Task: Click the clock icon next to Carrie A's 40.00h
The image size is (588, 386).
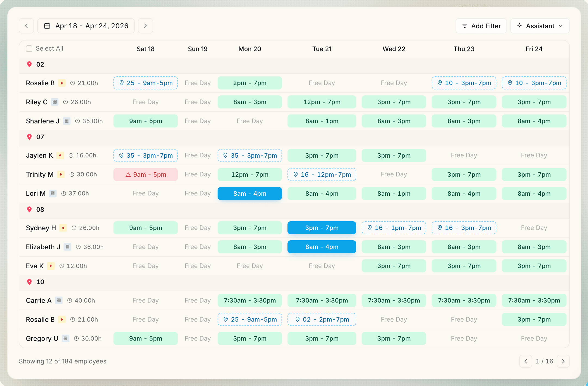Action: tap(70, 300)
